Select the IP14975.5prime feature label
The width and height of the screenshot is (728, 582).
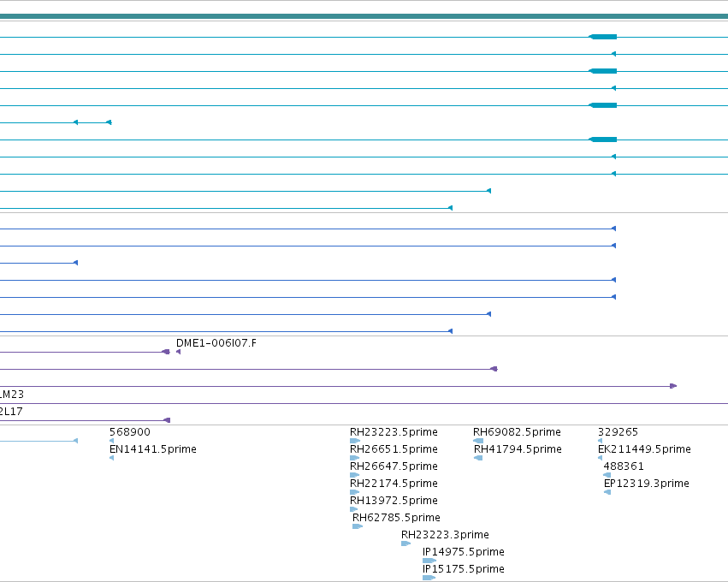point(464,552)
